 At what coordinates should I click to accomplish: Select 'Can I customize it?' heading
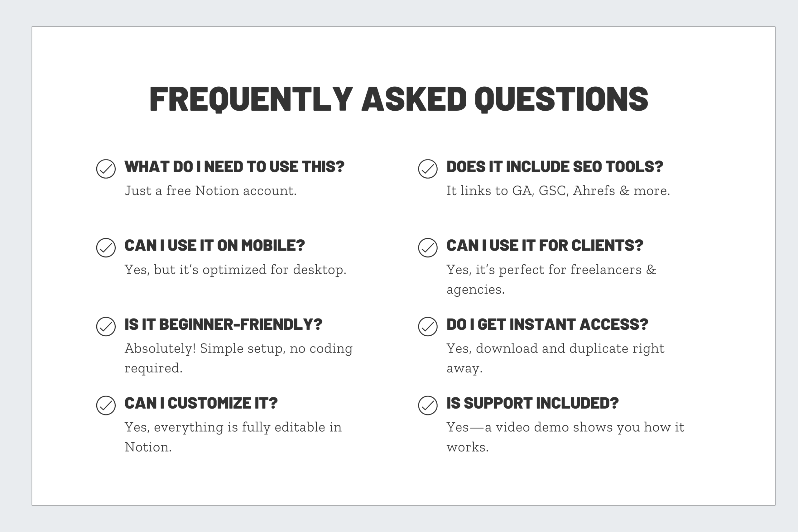tap(201, 403)
